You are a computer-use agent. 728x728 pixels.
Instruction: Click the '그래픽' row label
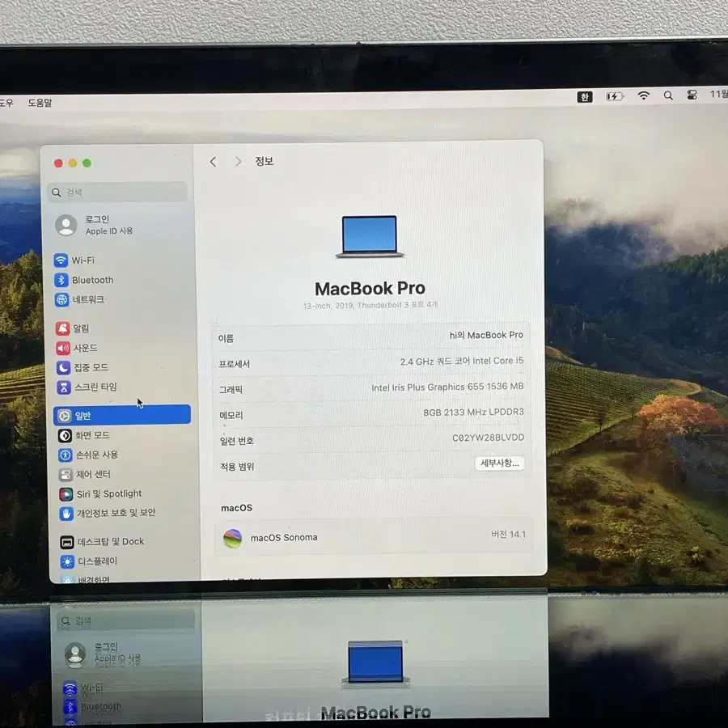pos(231,390)
